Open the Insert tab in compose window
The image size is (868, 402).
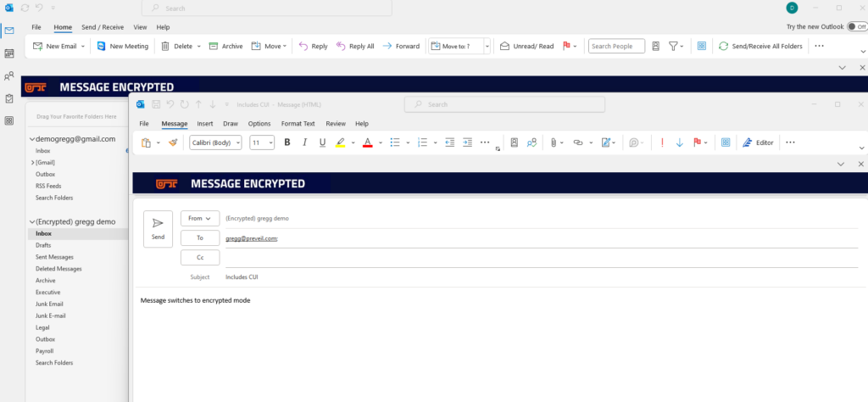click(205, 124)
